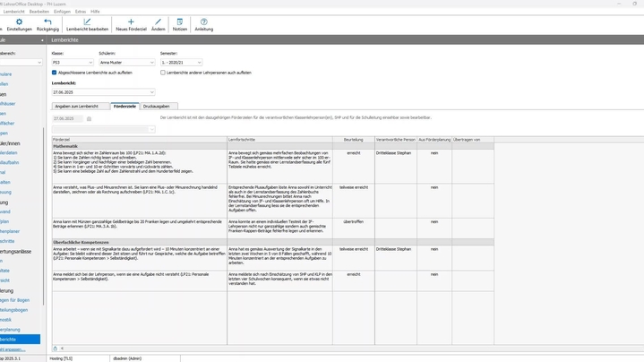Sort by the Beurteilung column header
This screenshot has height=362, width=644.
[x=353, y=140]
